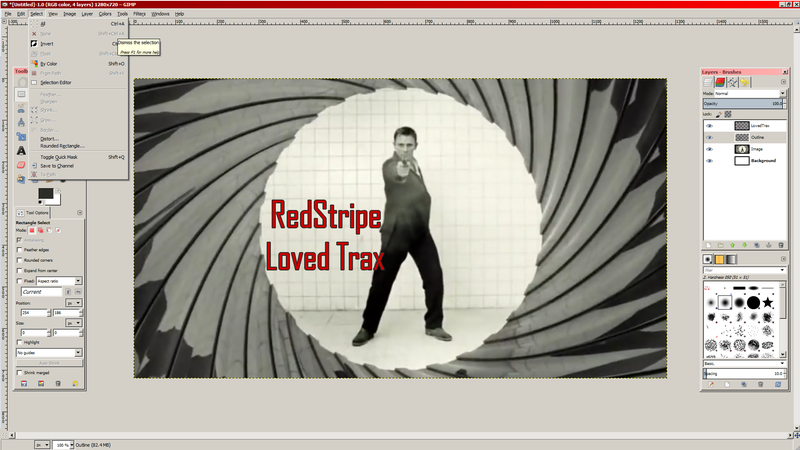800x450 pixels.
Task: Switch to the Paths tab icon
Action: 733,82
